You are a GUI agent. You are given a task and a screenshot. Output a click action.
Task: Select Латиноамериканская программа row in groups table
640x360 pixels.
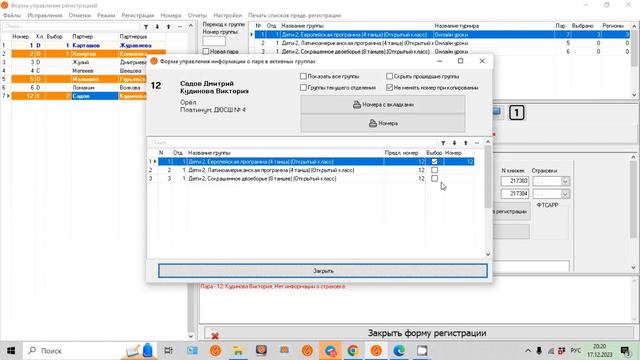442,43
